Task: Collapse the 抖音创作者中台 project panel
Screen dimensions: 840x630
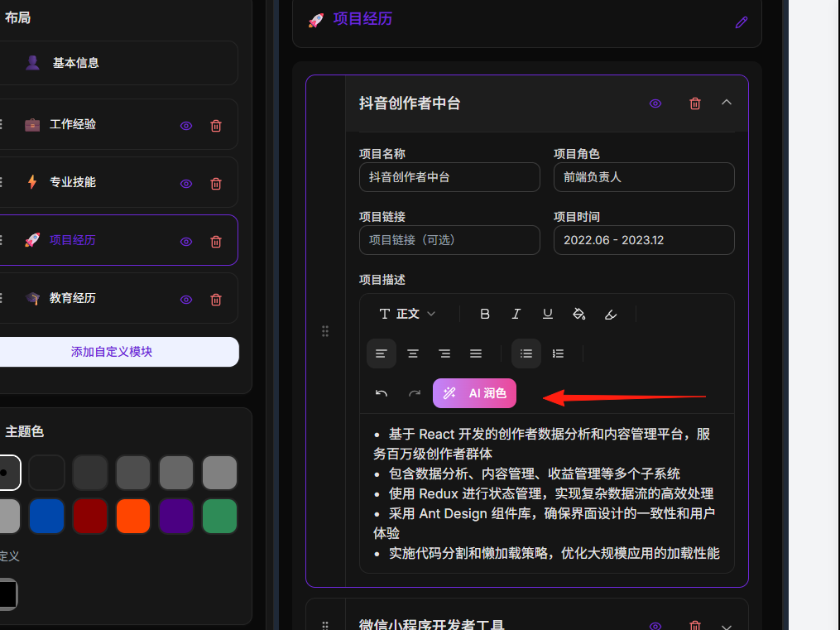Action: click(x=727, y=103)
